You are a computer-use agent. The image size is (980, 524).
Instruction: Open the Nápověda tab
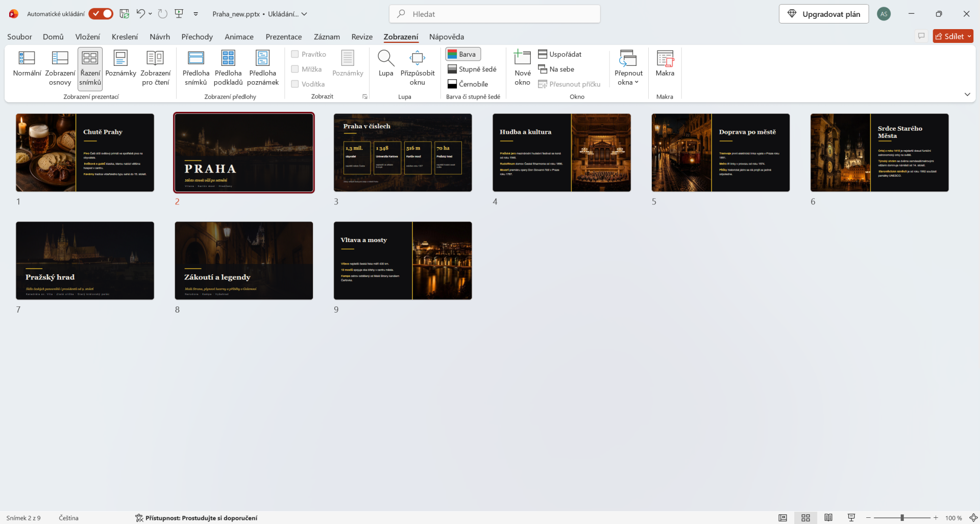click(447, 37)
